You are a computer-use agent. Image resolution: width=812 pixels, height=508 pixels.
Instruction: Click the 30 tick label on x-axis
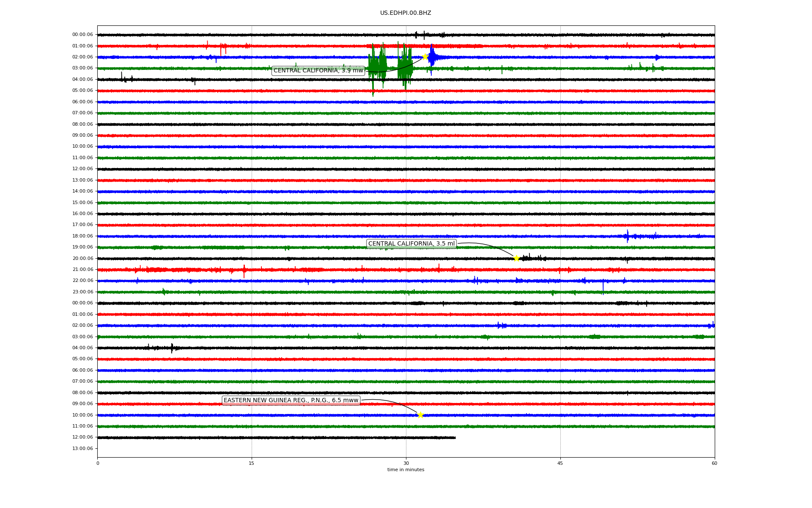point(406,463)
